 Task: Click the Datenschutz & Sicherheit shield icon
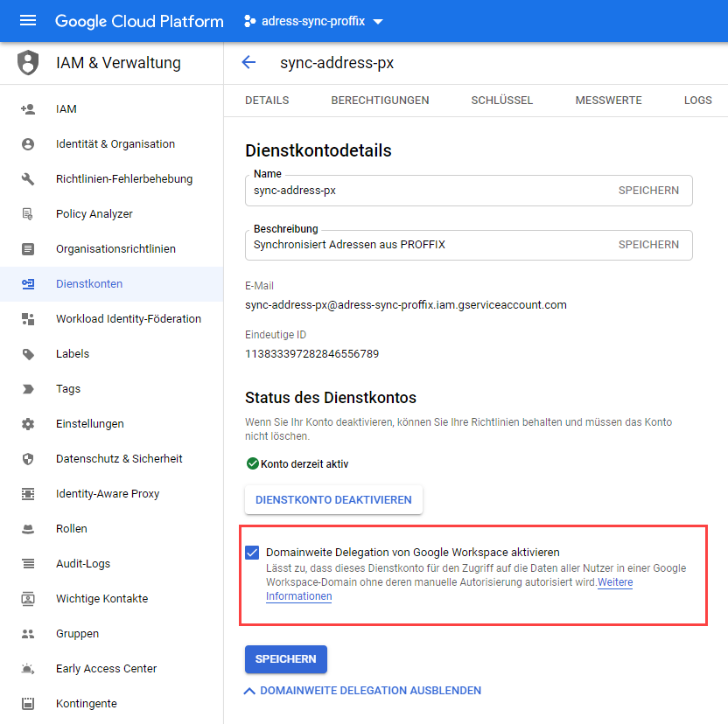click(x=28, y=459)
